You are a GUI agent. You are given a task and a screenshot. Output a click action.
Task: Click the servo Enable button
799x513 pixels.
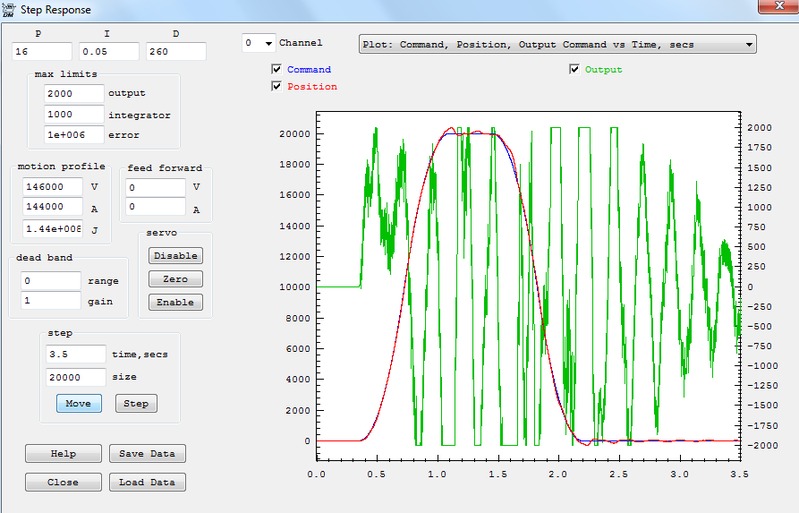point(175,302)
